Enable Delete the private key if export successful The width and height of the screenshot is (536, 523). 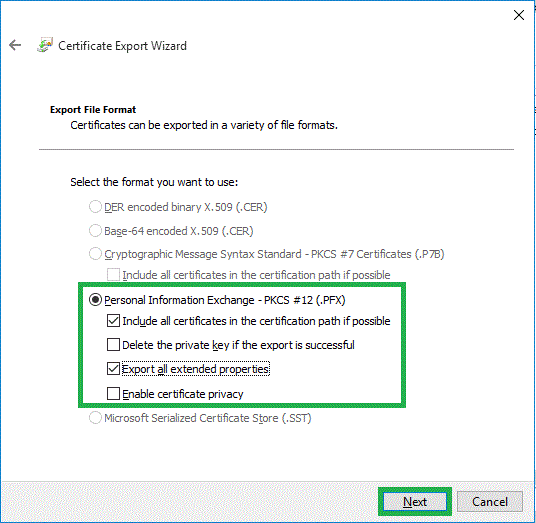(x=113, y=345)
